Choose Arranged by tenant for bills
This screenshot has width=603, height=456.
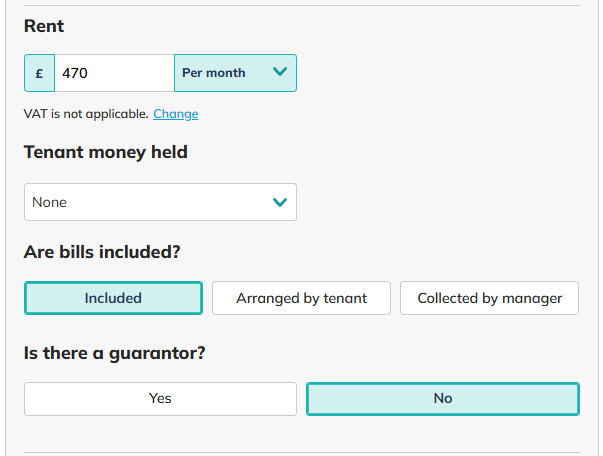(x=301, y=298)
